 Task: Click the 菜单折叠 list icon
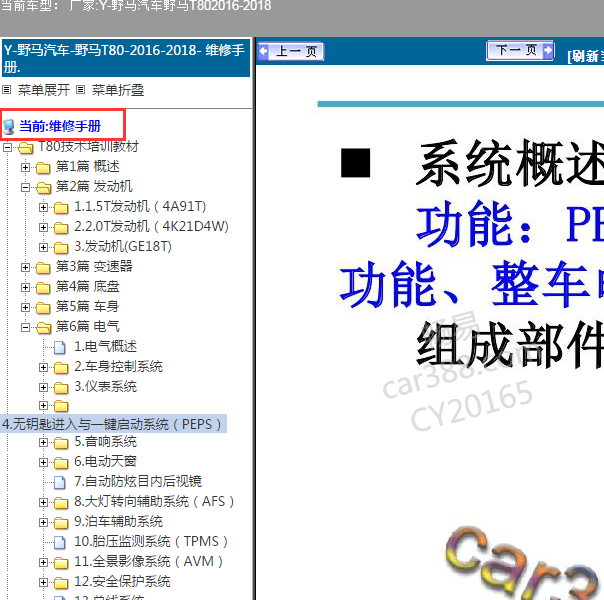pos(80,90)
